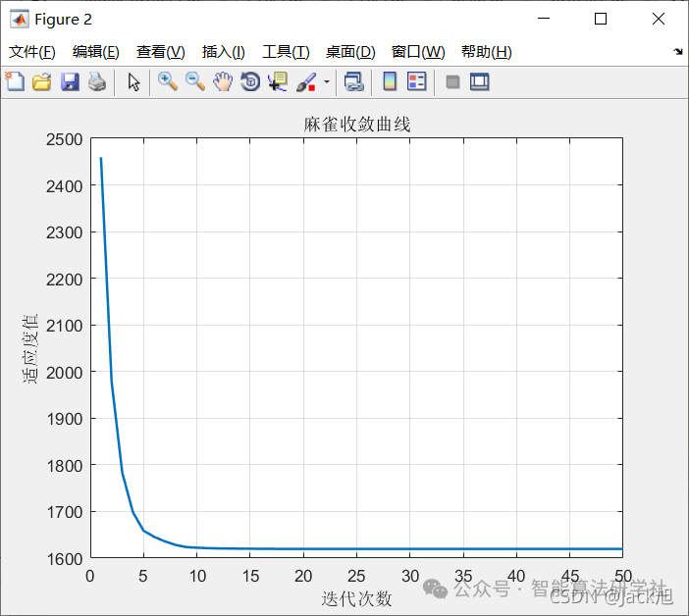689x616 pixels.
Task: Toggle the Brush data tool
Action: click(306, 81)
